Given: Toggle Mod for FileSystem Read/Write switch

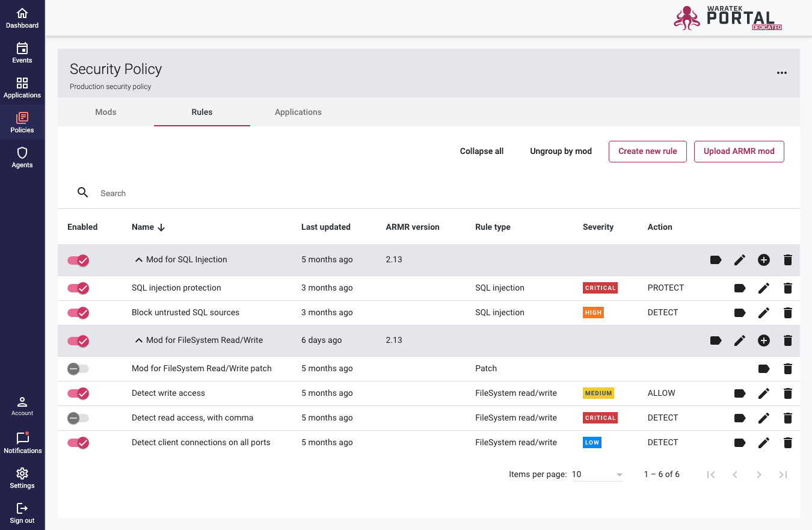Looking at the screenshot, I should (78, 340).
